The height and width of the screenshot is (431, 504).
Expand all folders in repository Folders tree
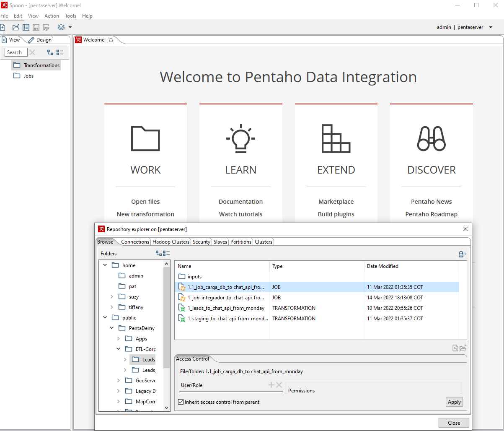(158, 253)
